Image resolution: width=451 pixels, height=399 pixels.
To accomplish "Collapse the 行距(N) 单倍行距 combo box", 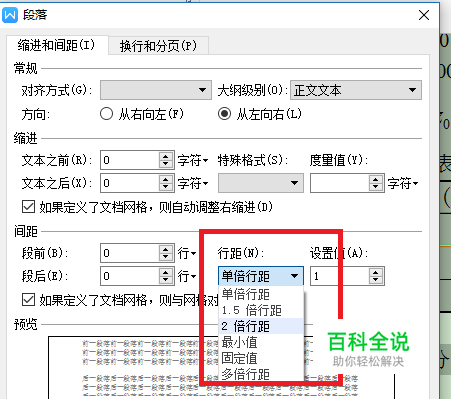I will pyautogui.click(x=261, y=276).
